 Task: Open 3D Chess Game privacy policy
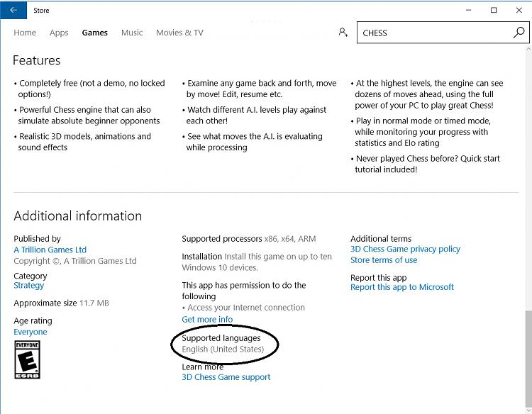click(x=405, y=249)
